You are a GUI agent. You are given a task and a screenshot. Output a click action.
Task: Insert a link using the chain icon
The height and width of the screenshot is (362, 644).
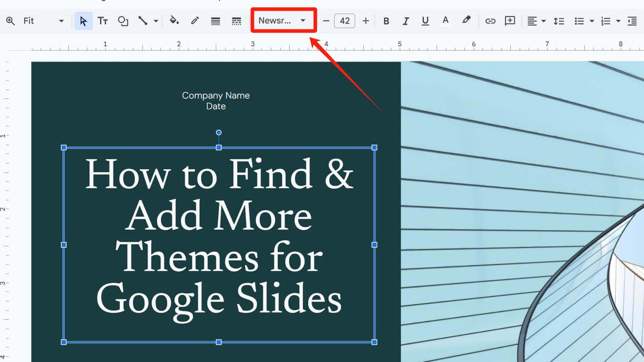tap(490, 21)
